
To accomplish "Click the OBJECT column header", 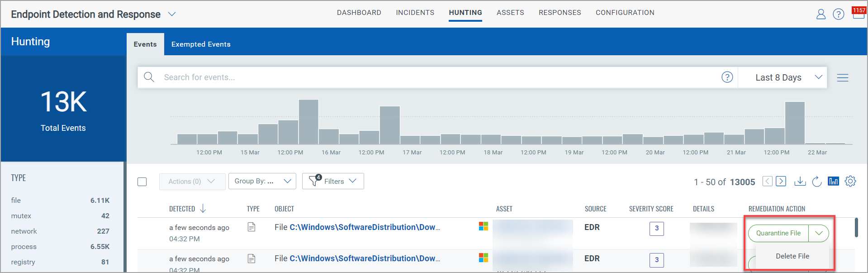I will click(284, 209).
